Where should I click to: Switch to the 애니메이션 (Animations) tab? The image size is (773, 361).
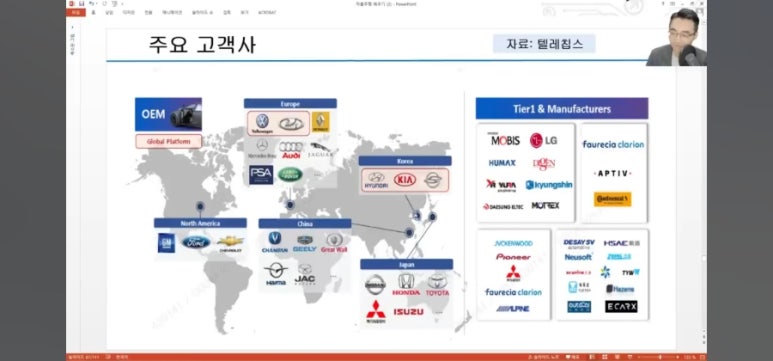[172, 12]
